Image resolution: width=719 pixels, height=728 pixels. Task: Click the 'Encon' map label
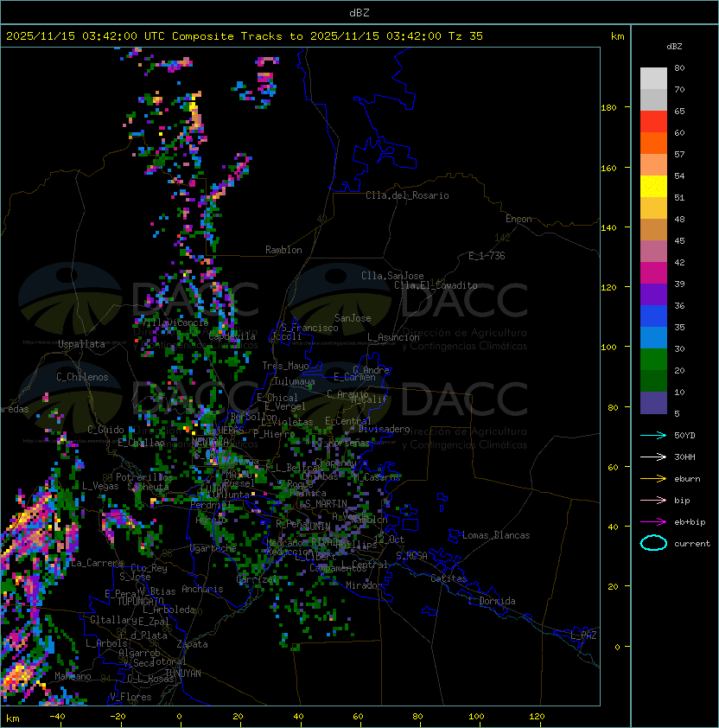(519, 219)
